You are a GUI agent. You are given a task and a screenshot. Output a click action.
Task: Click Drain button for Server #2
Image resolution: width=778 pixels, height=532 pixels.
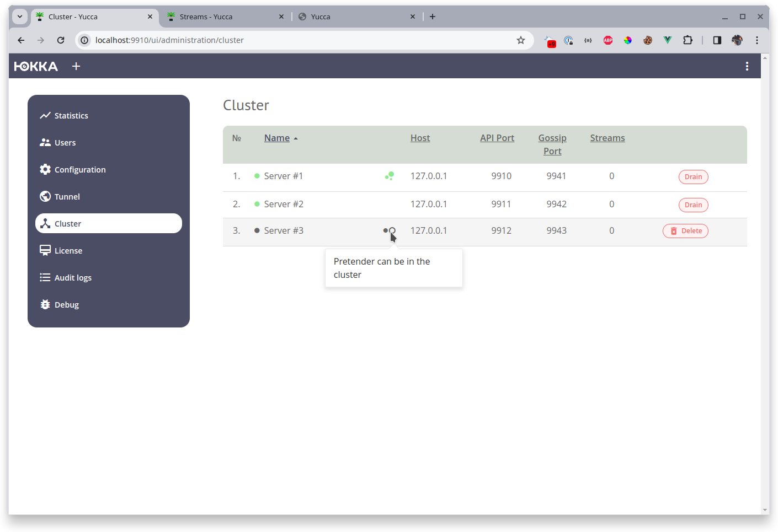tap(693, 205)
